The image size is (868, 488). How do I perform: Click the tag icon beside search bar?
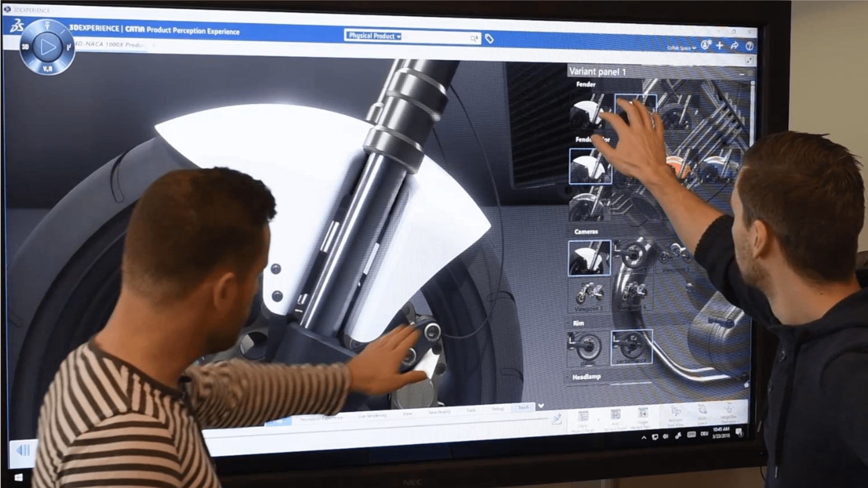point(489,39)
